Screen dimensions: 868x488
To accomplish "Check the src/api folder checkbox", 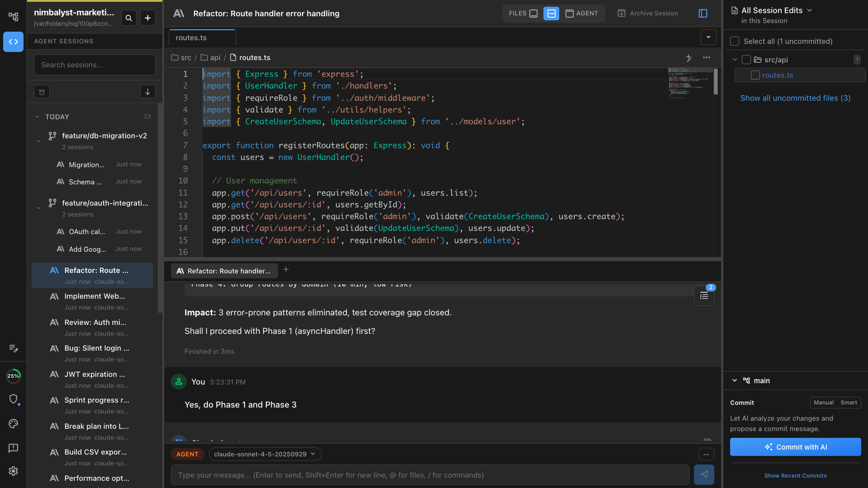I will [746, 59].
